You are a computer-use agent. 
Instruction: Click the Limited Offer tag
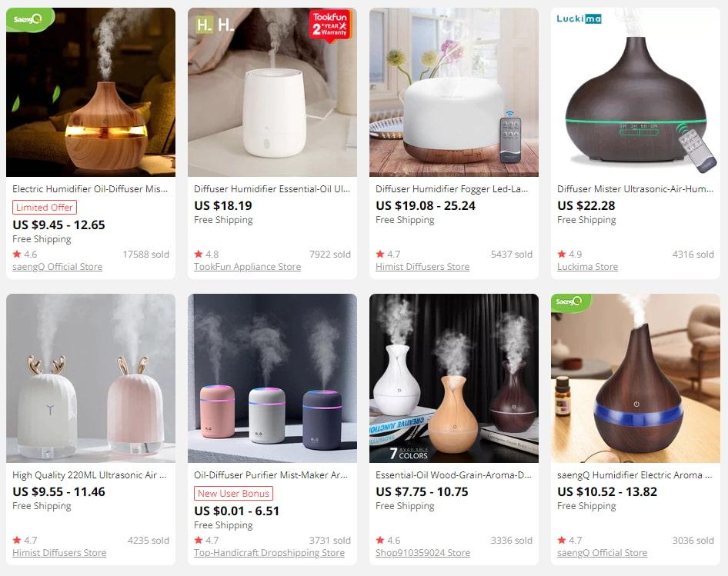click(x=45, y=207)
